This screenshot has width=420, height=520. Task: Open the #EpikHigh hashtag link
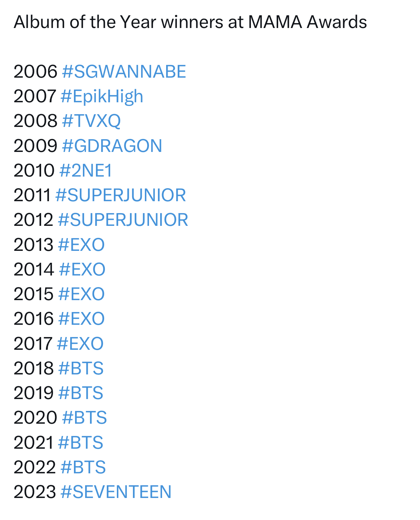point(102,97)
